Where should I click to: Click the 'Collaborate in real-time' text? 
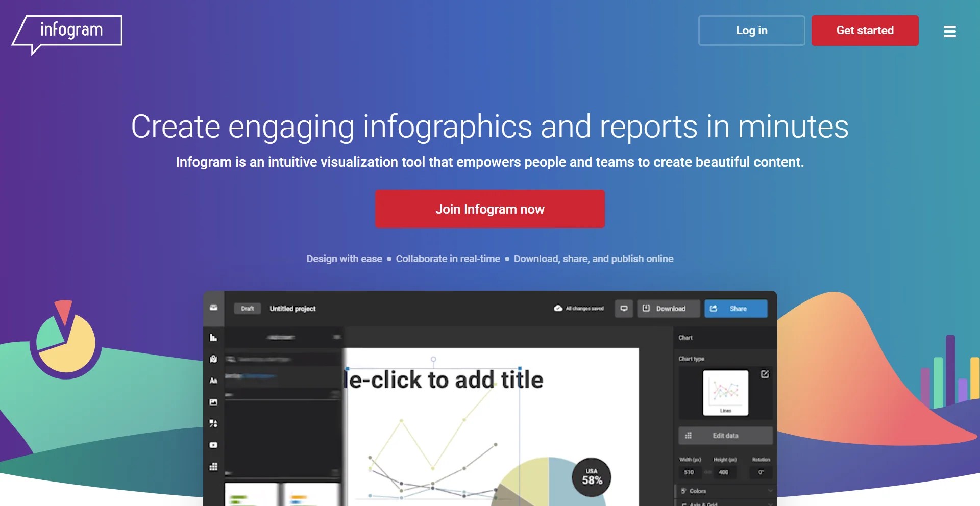[448, 259]
